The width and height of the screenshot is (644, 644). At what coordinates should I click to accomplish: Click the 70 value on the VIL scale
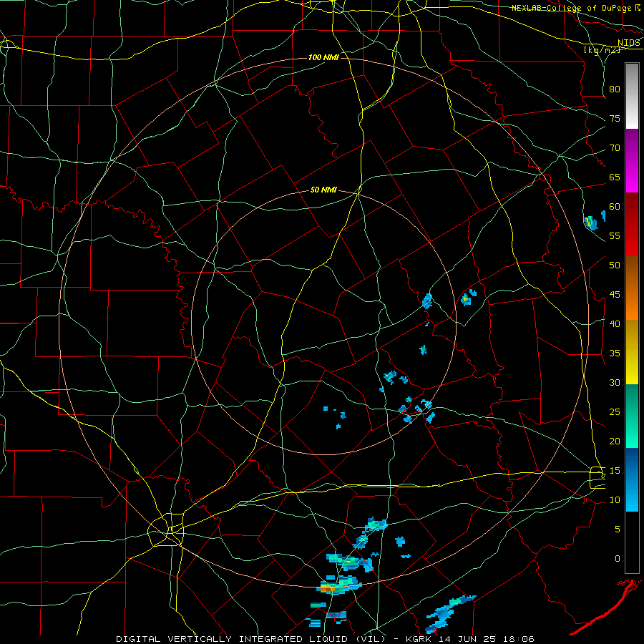615,148
